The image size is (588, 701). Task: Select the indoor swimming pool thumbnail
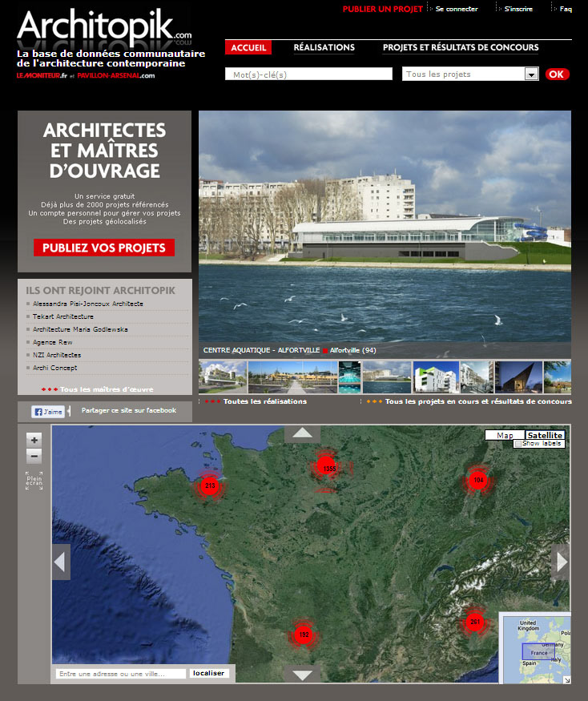coord(349,377)
